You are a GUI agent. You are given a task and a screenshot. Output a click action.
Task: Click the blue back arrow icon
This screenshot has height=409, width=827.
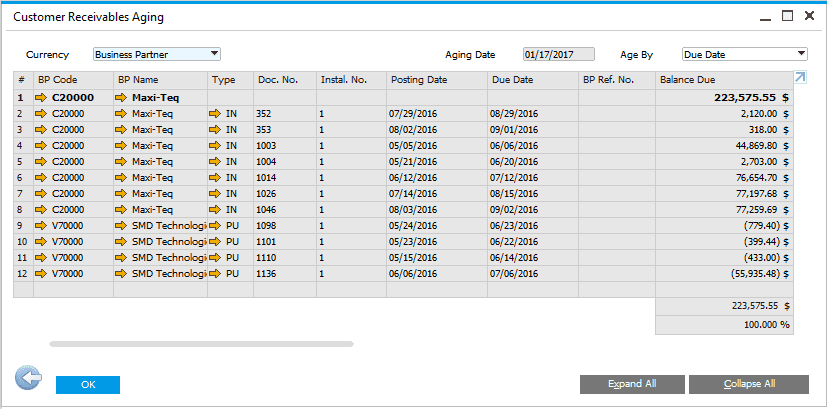(28, 378)
